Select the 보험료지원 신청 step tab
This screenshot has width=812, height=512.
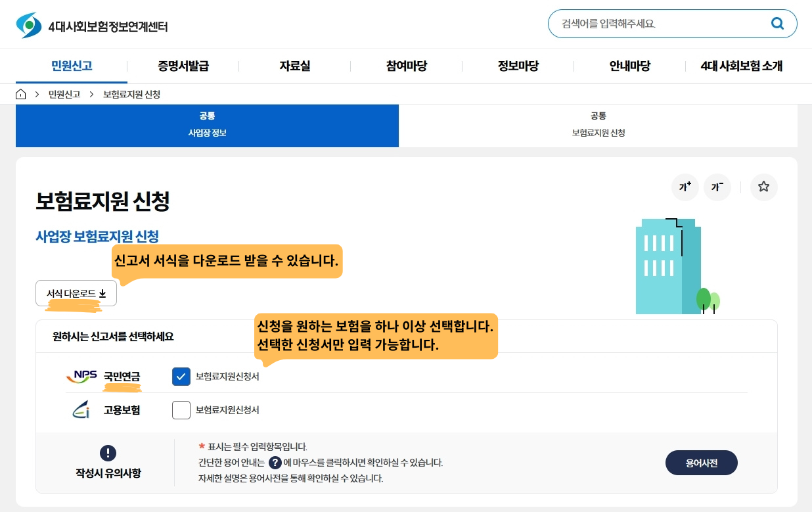[x=598, y=125]
